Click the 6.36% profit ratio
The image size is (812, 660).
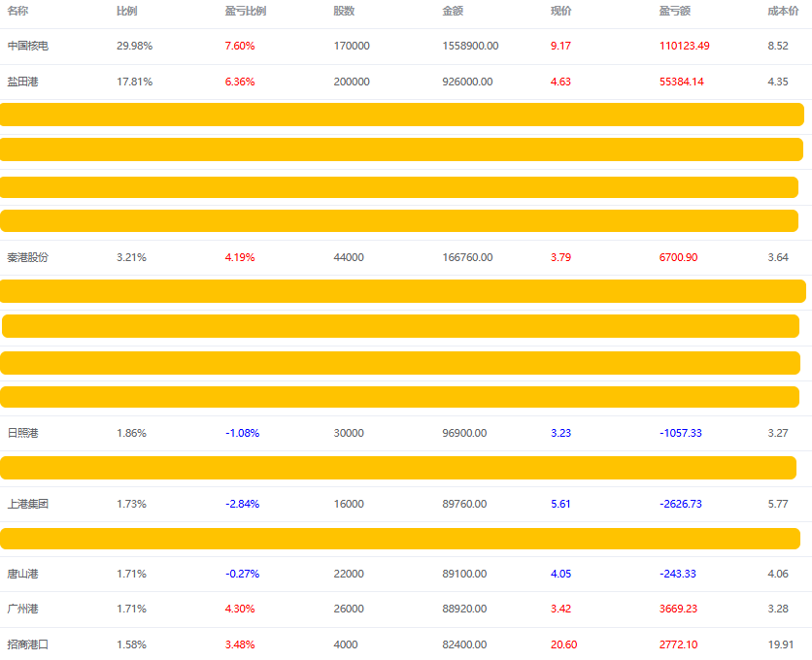point(240,82)
